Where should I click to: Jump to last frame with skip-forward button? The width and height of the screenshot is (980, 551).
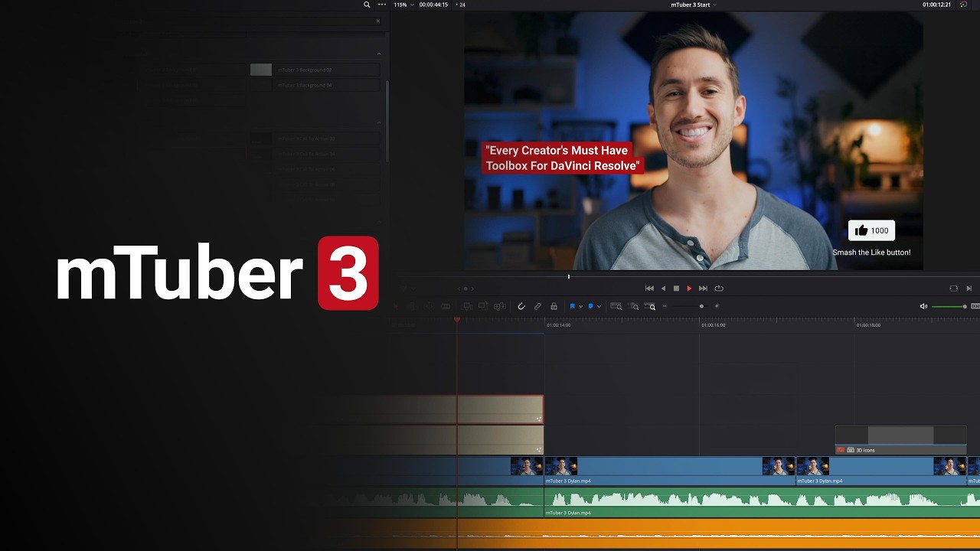pos(703,289)
